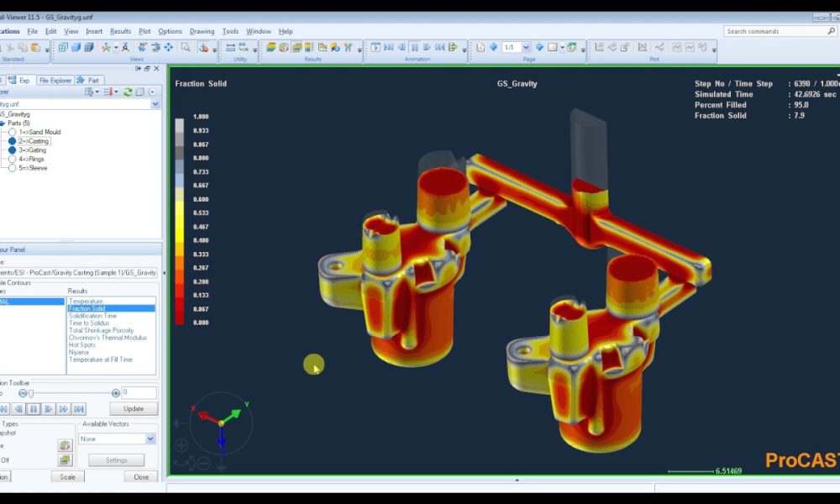Click the anchor rotation center icon

(203, 47)
